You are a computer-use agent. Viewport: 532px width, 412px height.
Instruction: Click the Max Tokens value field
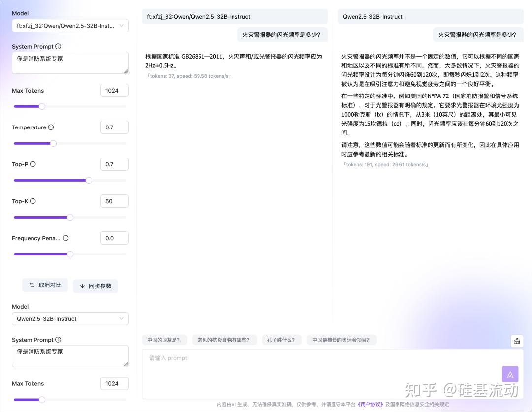click(114, 90)
